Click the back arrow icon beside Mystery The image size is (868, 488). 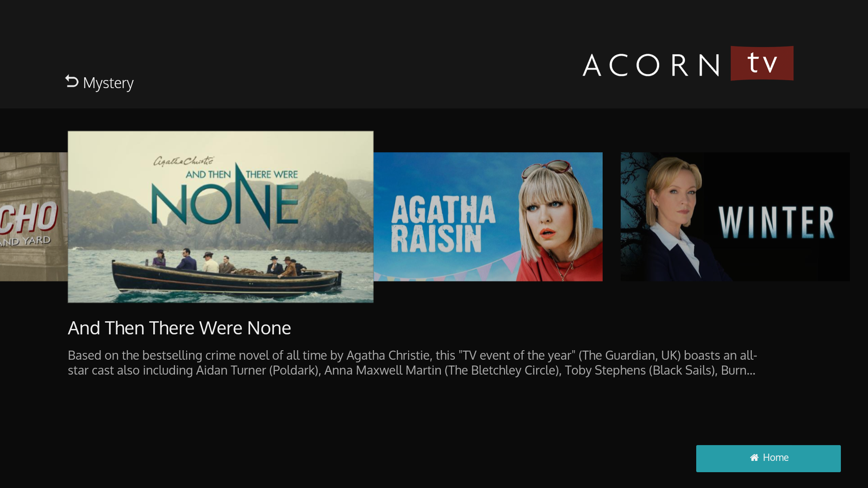72,81
